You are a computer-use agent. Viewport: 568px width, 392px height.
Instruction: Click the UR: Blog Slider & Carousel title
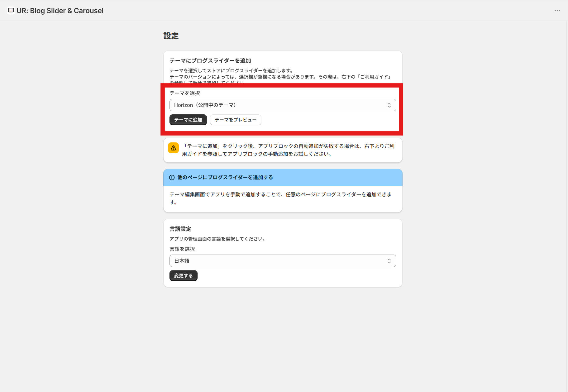pyautogui.click(x=60, y=10)
